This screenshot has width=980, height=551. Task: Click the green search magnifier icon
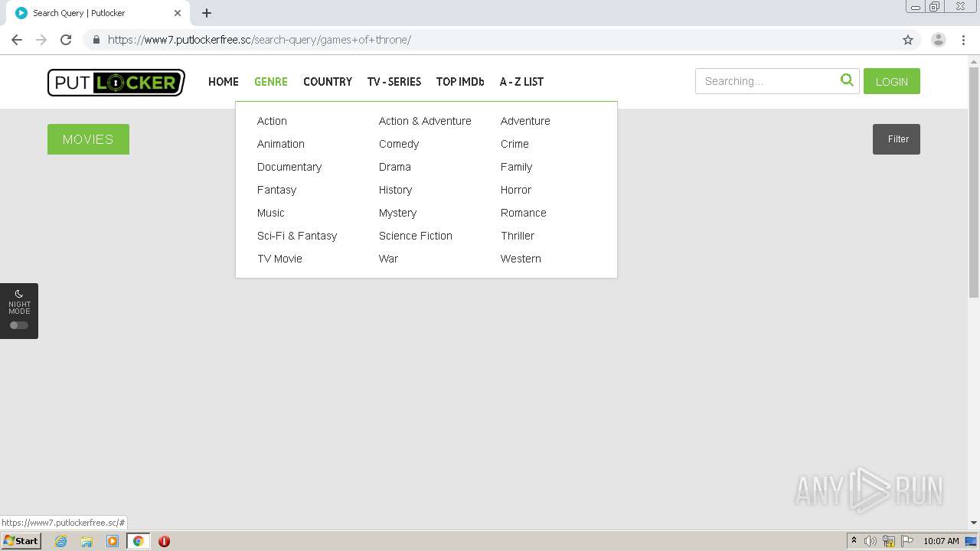click(x=847, y=80)
